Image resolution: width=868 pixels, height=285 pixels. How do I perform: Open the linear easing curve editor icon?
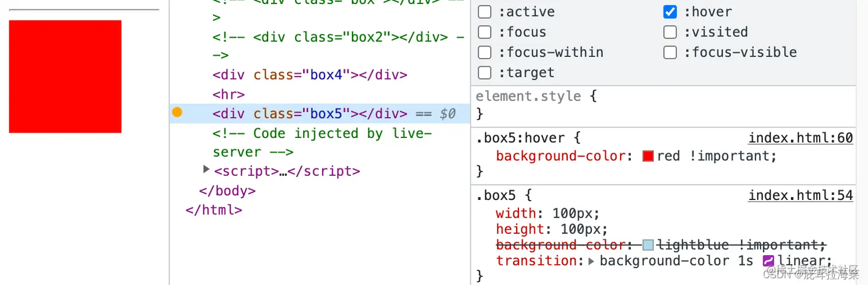point(768,261)
